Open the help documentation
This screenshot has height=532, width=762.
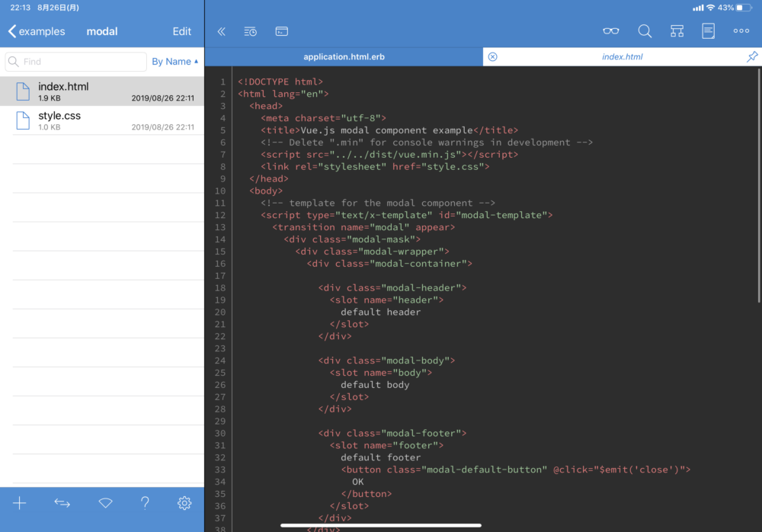point(145,503)
